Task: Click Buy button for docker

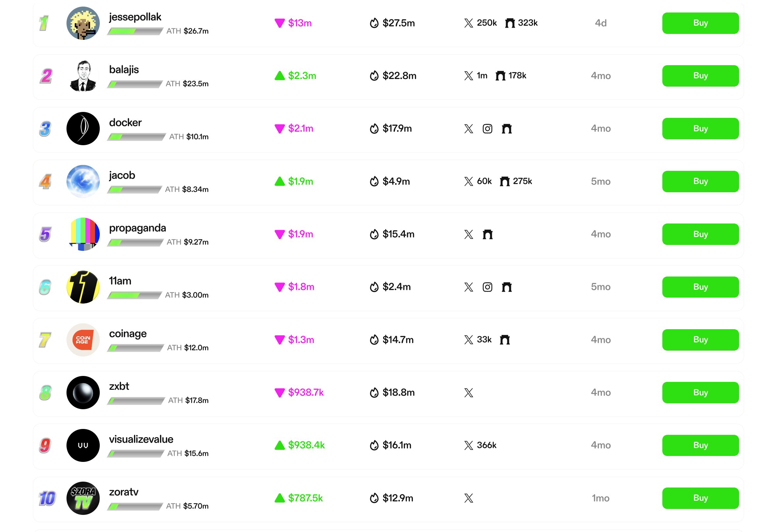Action: [x=700, y=129]
